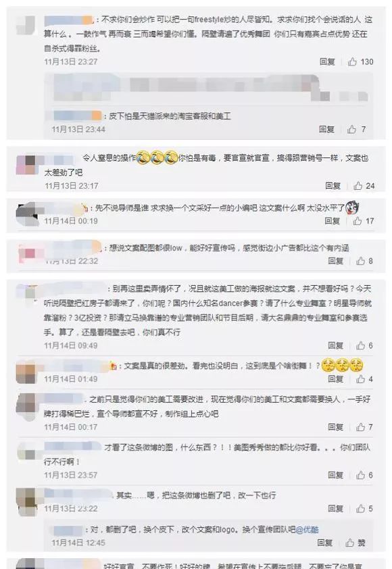Reply to the 23:27 comment

coord(327,62)
